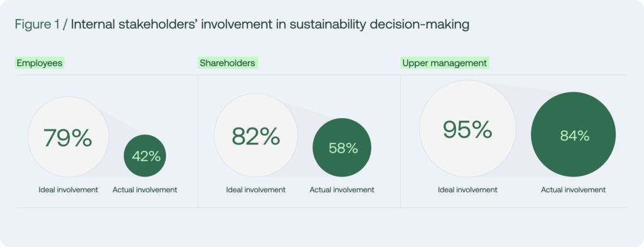Click 'Actual involvement' caption under Shareholders
This screenshot has width=644, height=247.
click(x=342, y=190)
